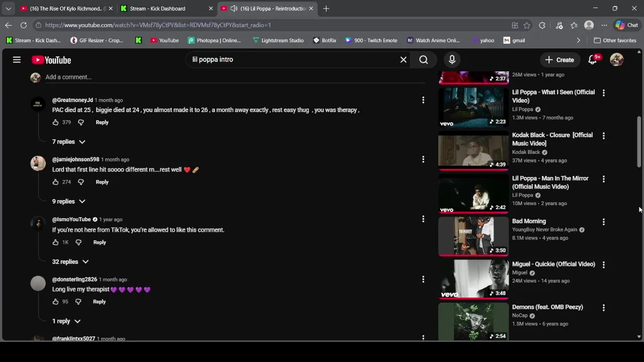Open options menu for @donsterling2826 comment

pos(423,279)
